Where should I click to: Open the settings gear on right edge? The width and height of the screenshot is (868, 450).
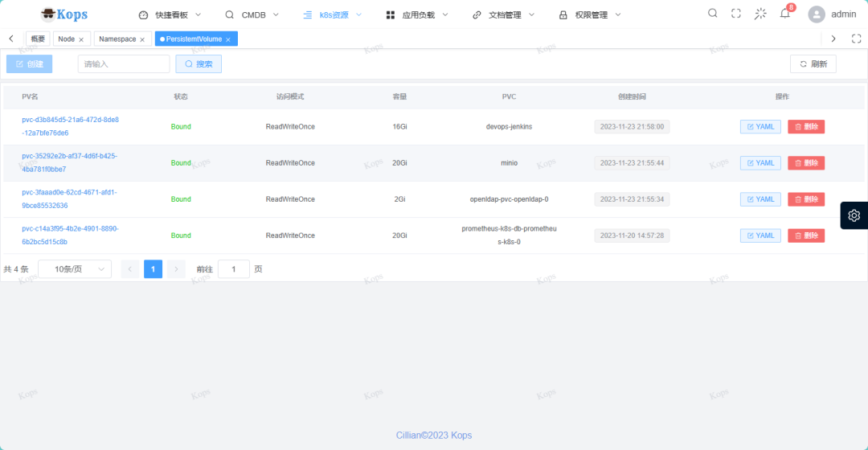point(854,215)
